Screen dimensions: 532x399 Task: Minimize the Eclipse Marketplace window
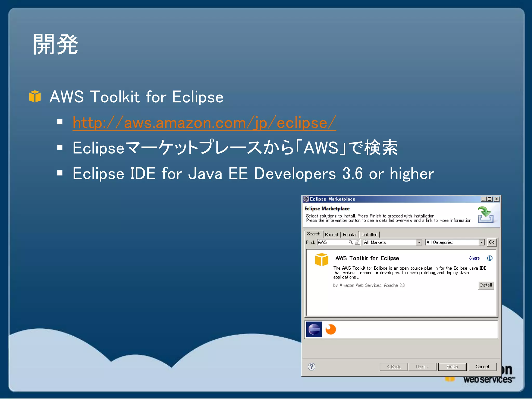click(483, 199)
